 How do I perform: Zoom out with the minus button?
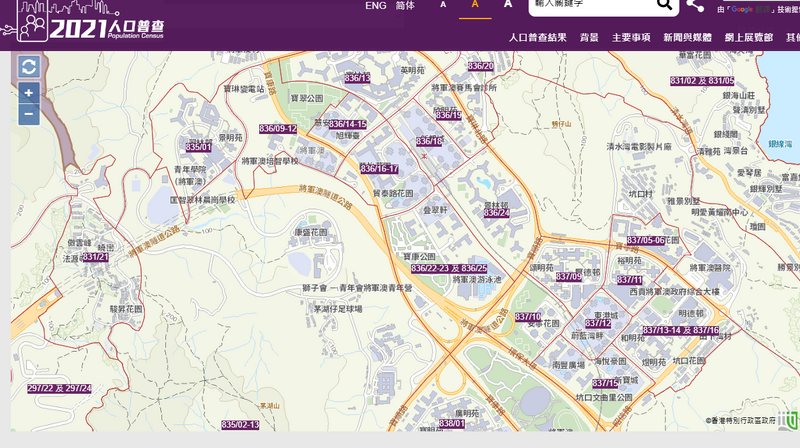(x=28, y=113)
